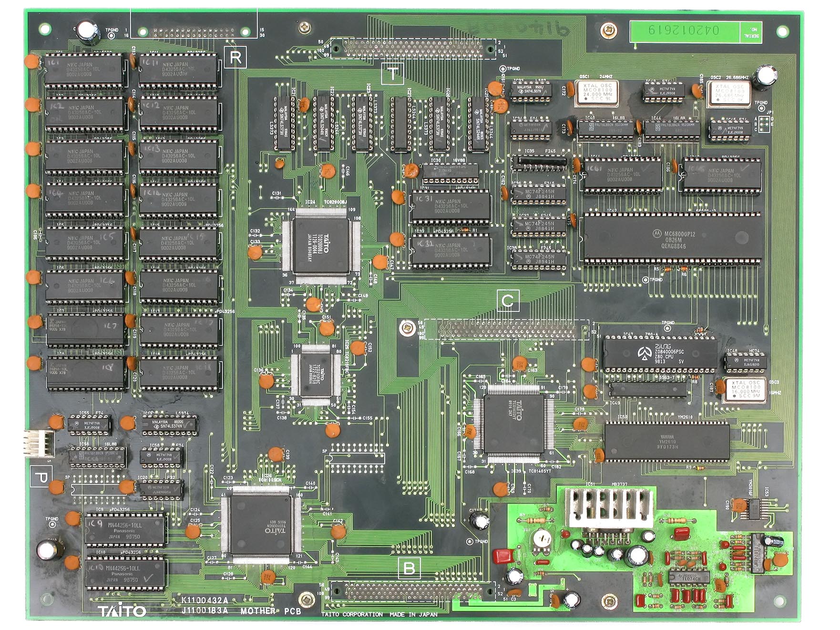840x630 pixels.
Task: Click the 24.000 MHz crystal oscillator
Action: (596, 93)
